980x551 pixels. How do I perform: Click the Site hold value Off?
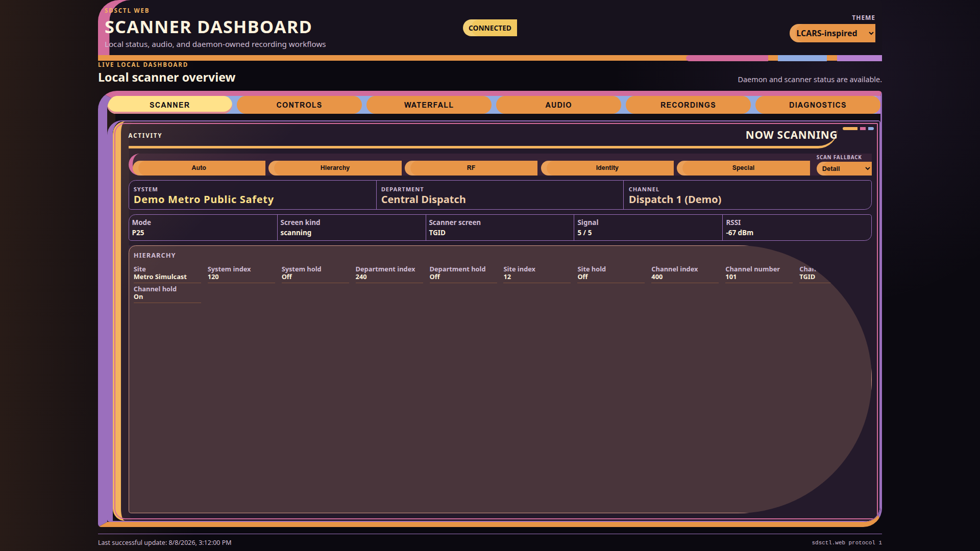pyautogui.click(x=583, y=277)
